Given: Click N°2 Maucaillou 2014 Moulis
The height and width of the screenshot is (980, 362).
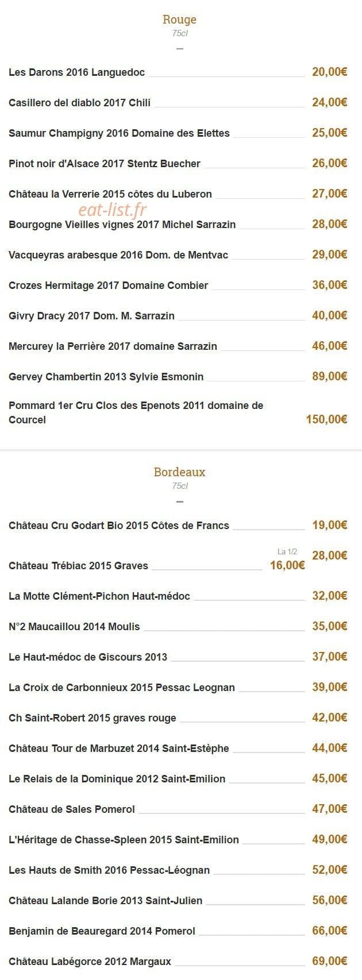Looking at the screenshot, I should pos(74,627).
